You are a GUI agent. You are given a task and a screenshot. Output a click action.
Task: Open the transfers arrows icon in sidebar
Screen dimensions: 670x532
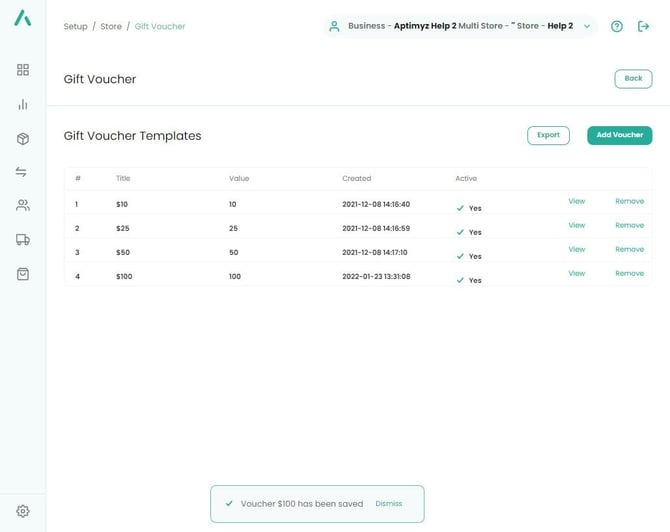point(22,172)
